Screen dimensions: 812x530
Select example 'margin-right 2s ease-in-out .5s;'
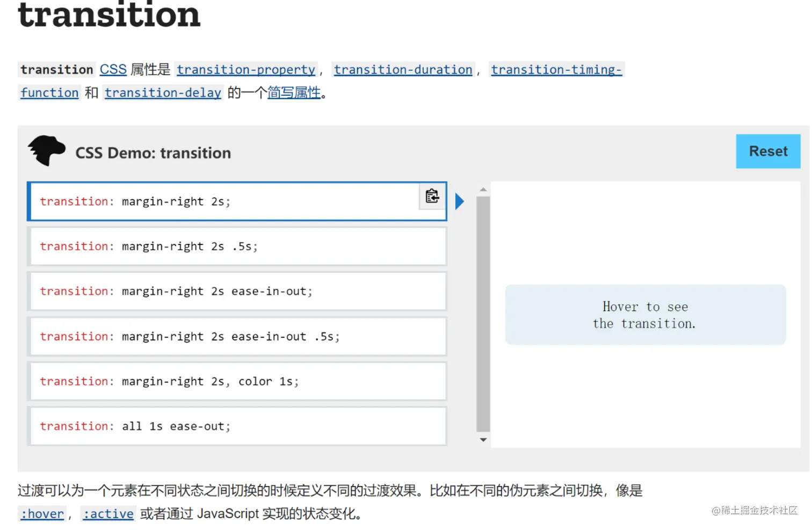point(237,336)
